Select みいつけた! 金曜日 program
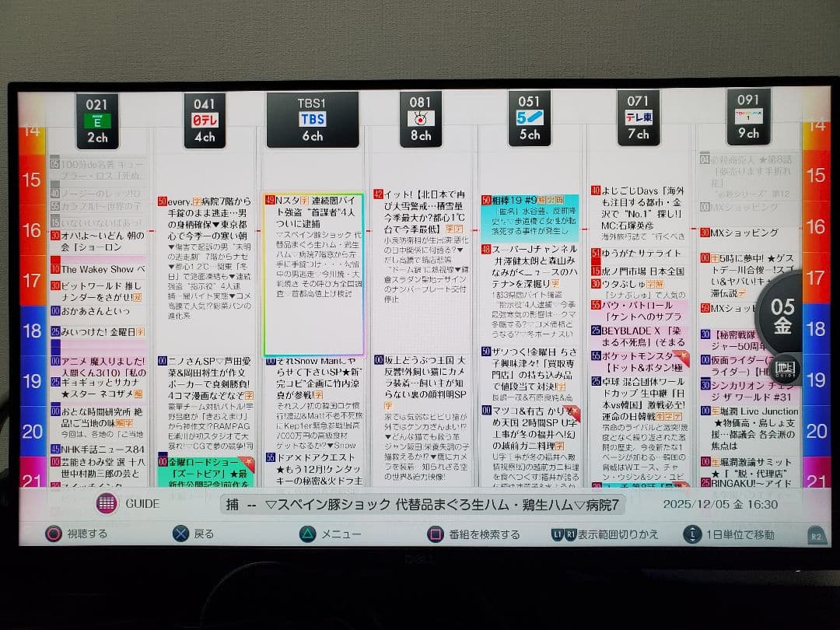 point(98,331)
